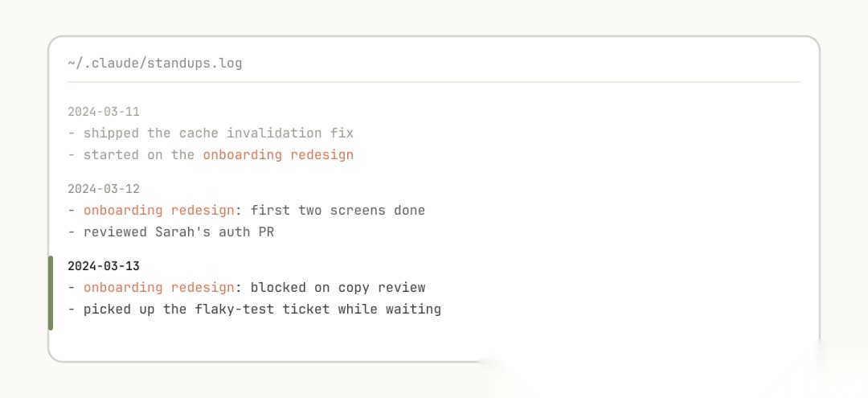
Task: Click the bullet dash before 'shipped'
Action: (x=72, y=133)
